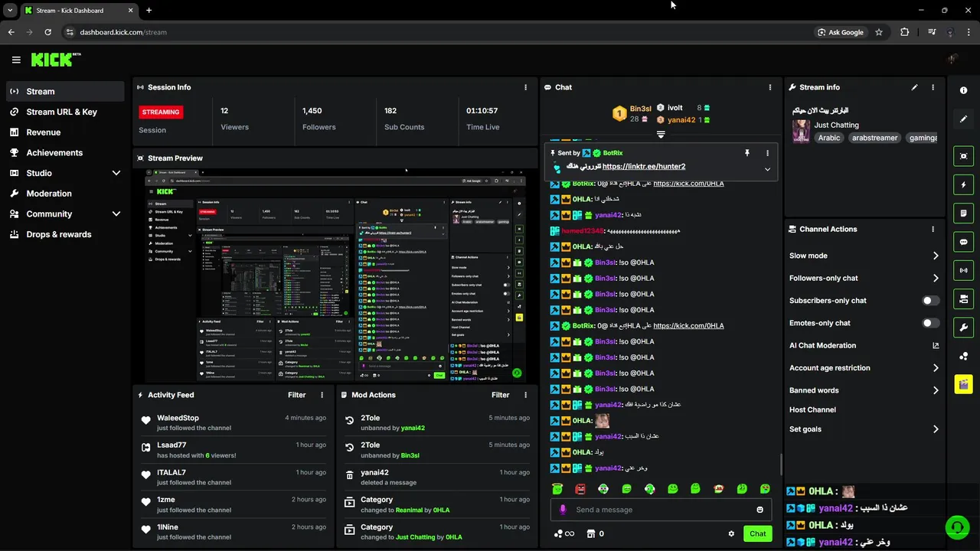The width and height of the screenshot is (980, 551).
Task: Click the broadcast signal sidebar icon
Action: pyautogui.click(x=963, y=270)
